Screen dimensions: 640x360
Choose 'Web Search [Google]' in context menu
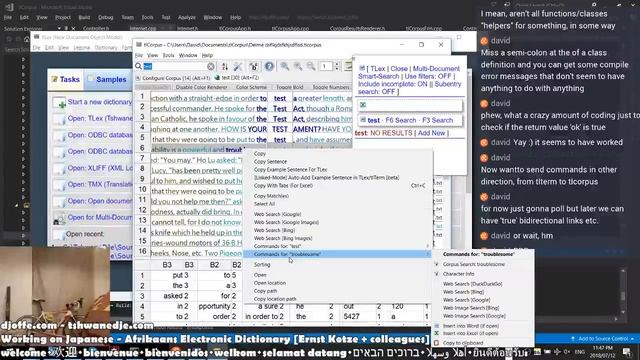pyautogui.click(x=277, y=214)
